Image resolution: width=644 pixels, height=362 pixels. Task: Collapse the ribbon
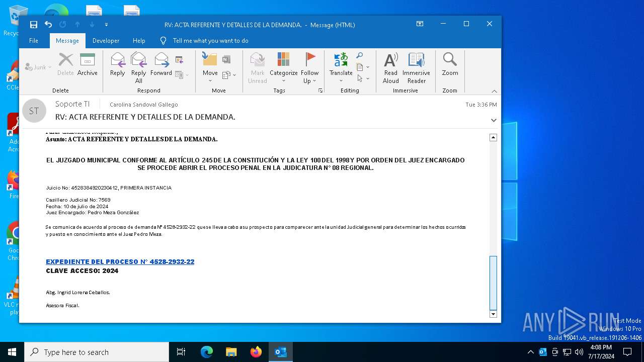(x=494, y=91)
